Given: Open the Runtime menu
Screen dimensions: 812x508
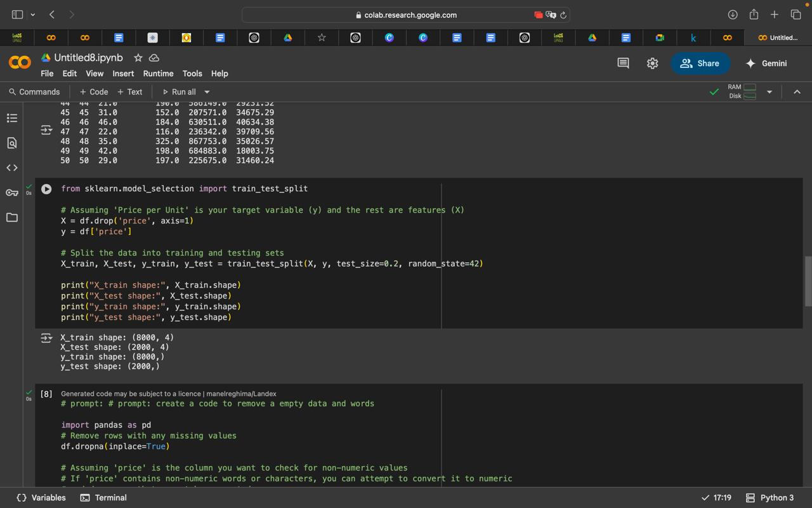Looking at the screenshot, I should tap(158, 74).
